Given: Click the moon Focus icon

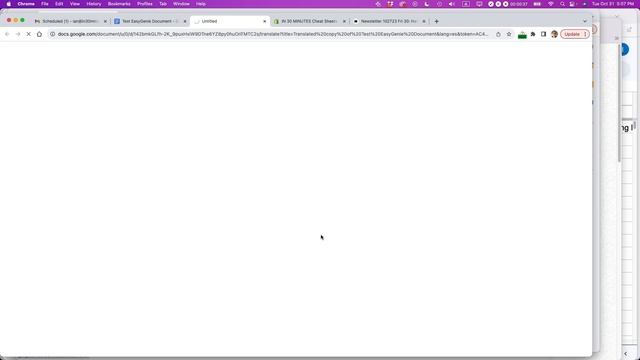Looking at the screenshot, I should [x=427, y=4].
